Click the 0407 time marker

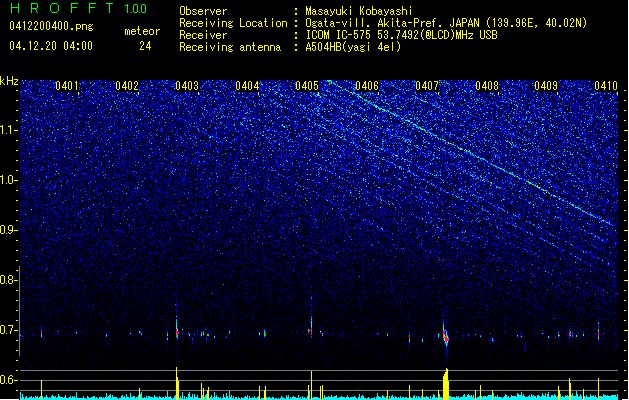click(427, 86)
